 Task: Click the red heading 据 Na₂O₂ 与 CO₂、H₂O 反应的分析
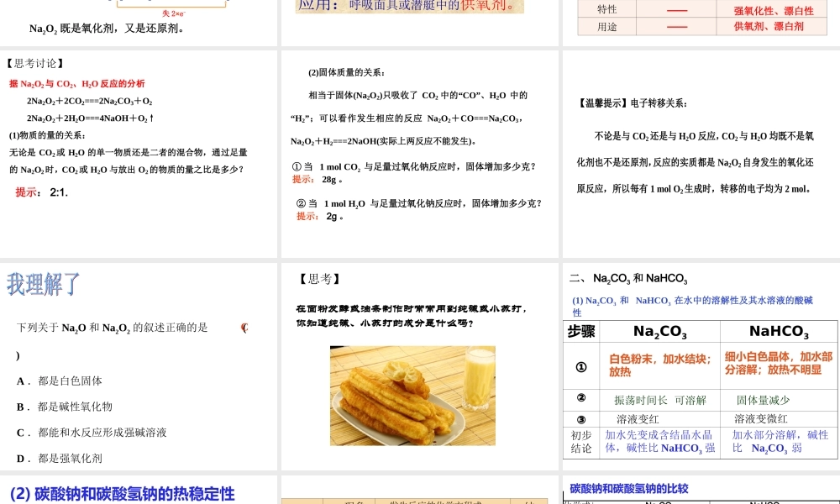(x=76, y=83)
